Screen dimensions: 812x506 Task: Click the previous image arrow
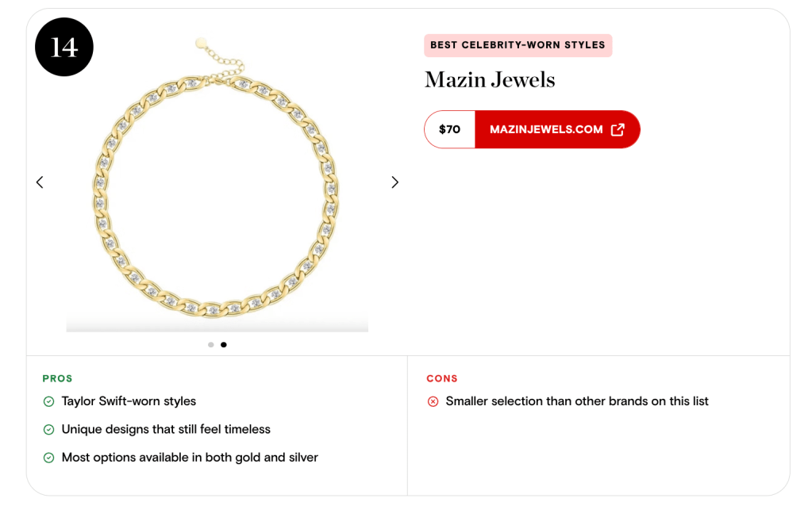40,182
